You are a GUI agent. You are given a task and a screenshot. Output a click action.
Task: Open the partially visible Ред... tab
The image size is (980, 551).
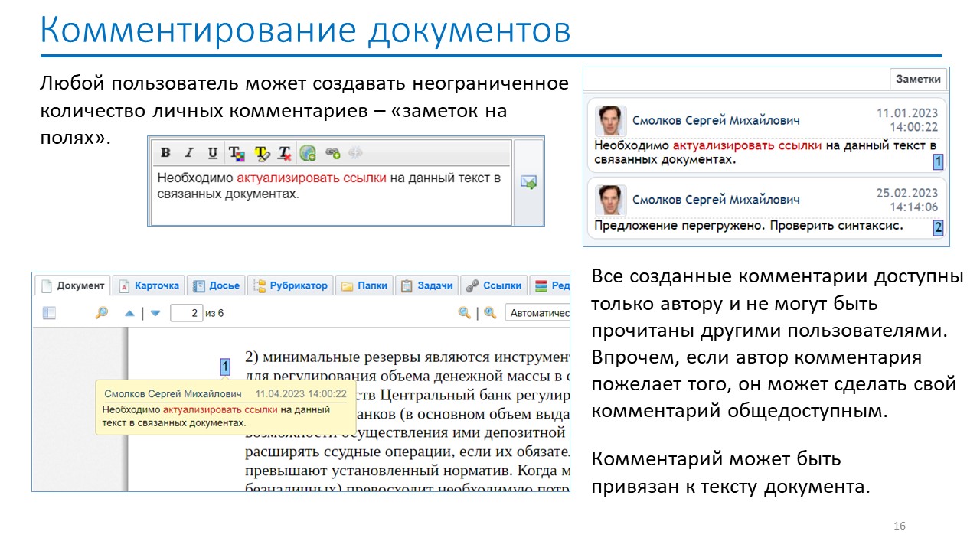[550, 285]
